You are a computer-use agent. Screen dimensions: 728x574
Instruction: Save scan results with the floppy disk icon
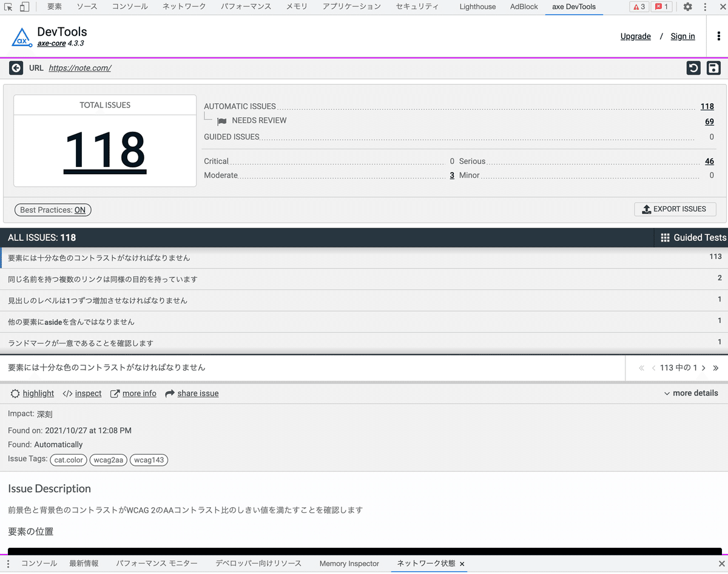click(x=713, y=68)
